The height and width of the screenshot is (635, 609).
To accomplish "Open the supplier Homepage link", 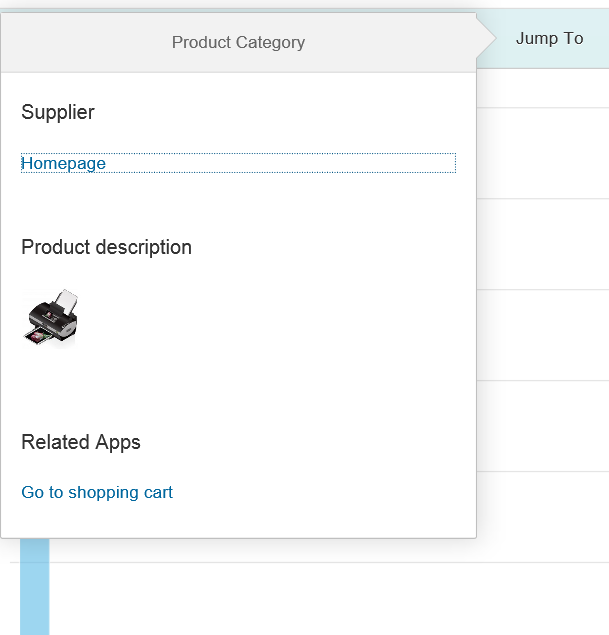I will (64, 163).
